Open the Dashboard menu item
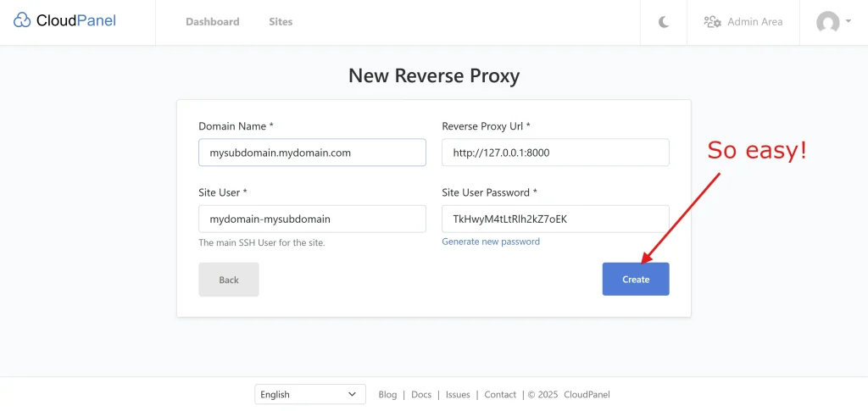 tap(212, 22)
